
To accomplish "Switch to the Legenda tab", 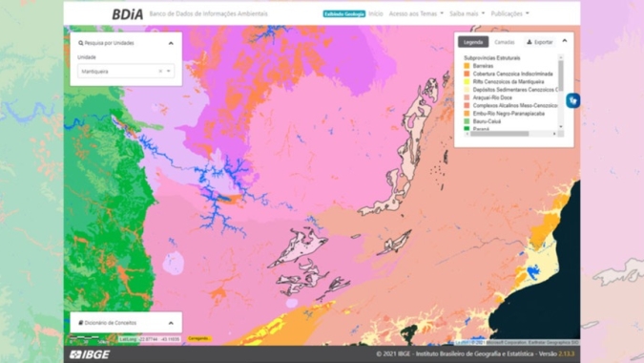I will (473, 42).
